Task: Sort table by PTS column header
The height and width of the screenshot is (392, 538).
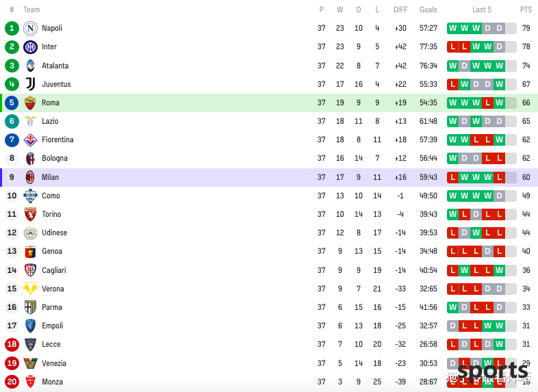Action: [x=526, y=10]
